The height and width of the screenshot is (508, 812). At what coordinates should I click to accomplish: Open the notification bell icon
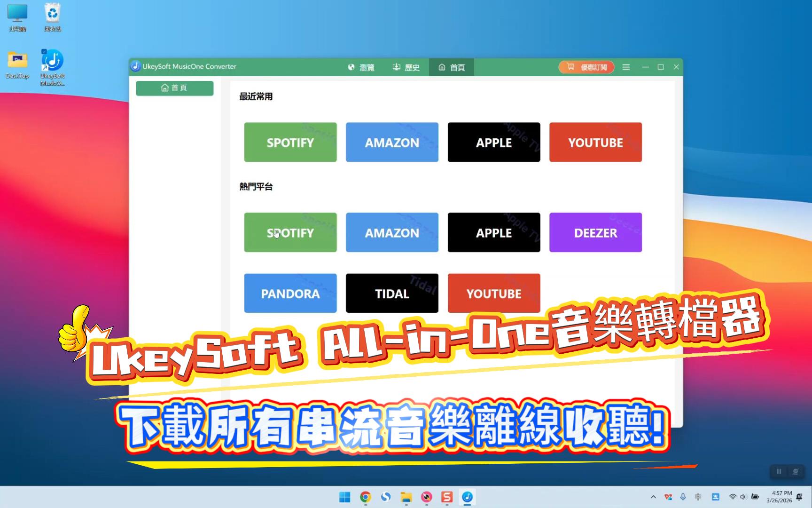(x=799, y=497)
